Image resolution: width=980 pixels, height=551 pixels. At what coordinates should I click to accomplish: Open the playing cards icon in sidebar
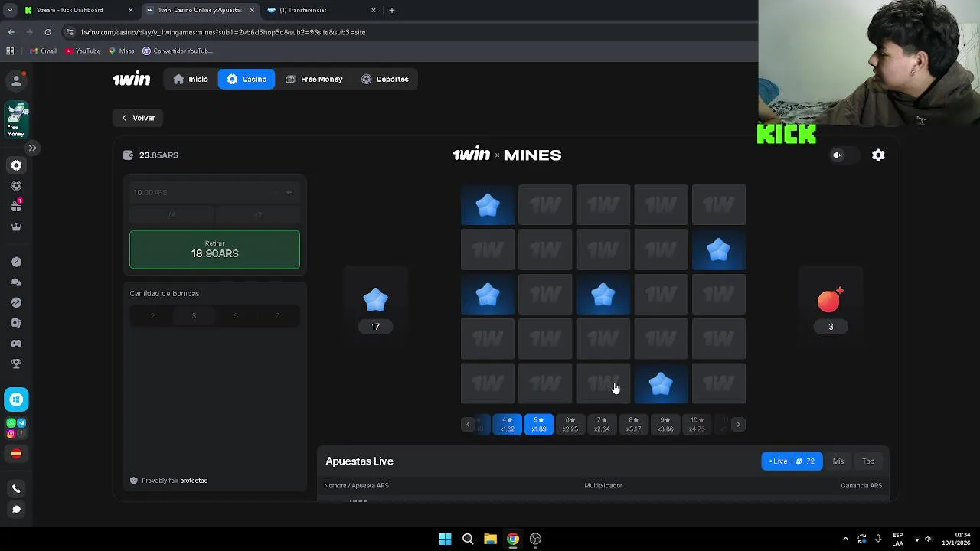(16, 323)
